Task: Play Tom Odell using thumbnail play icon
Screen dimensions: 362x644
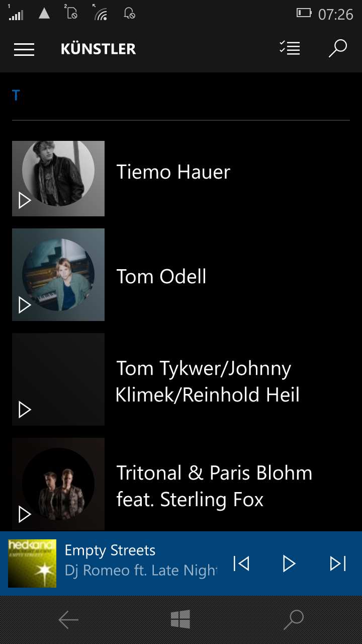Action: (x=25, y=305)
